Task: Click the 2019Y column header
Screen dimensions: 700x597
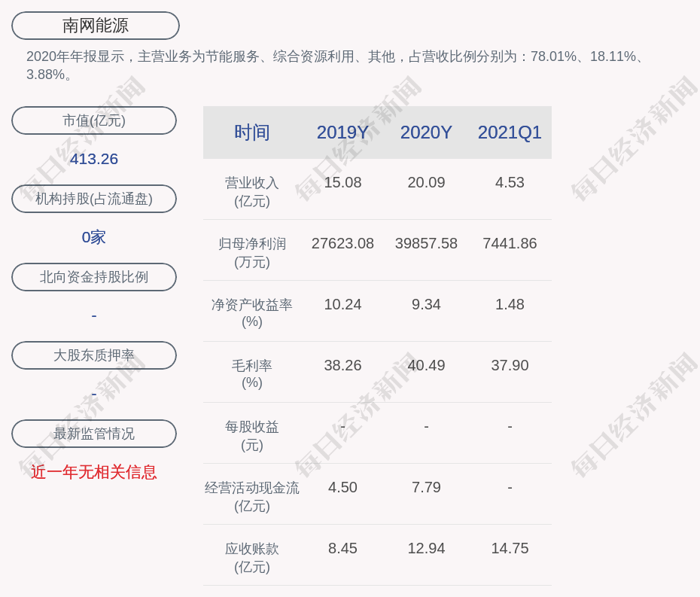Action: point(343,132)
